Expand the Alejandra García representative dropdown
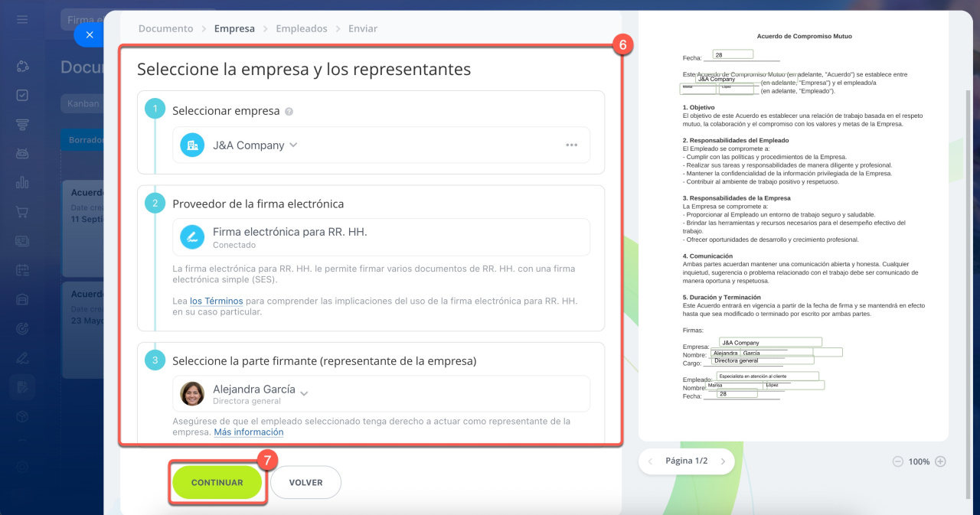This screenshot has height=515, width=980. [304, 393]
